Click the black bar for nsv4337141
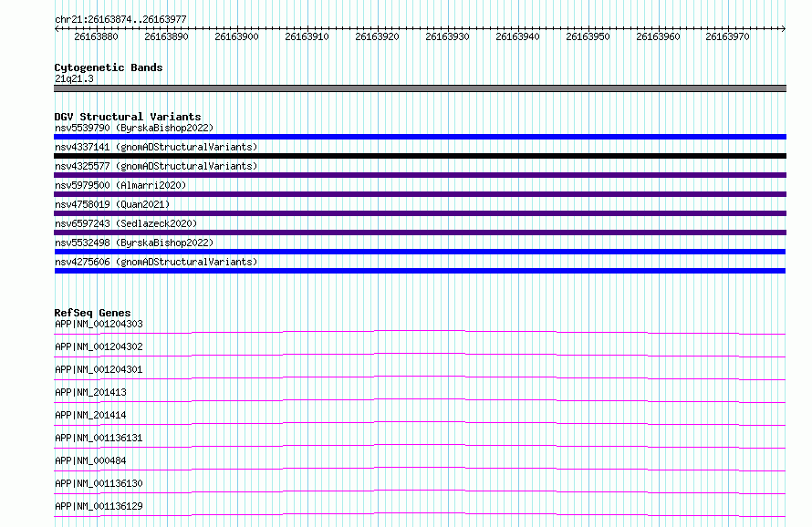The width and height of the screenshot is (812, 527). 420,156
